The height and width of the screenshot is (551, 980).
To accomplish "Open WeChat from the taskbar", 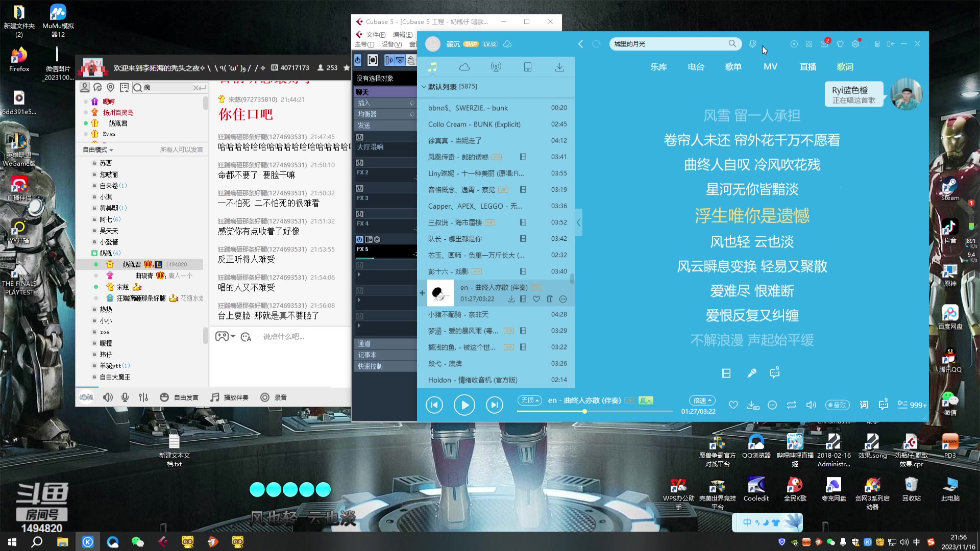I will tap(137, 541).
